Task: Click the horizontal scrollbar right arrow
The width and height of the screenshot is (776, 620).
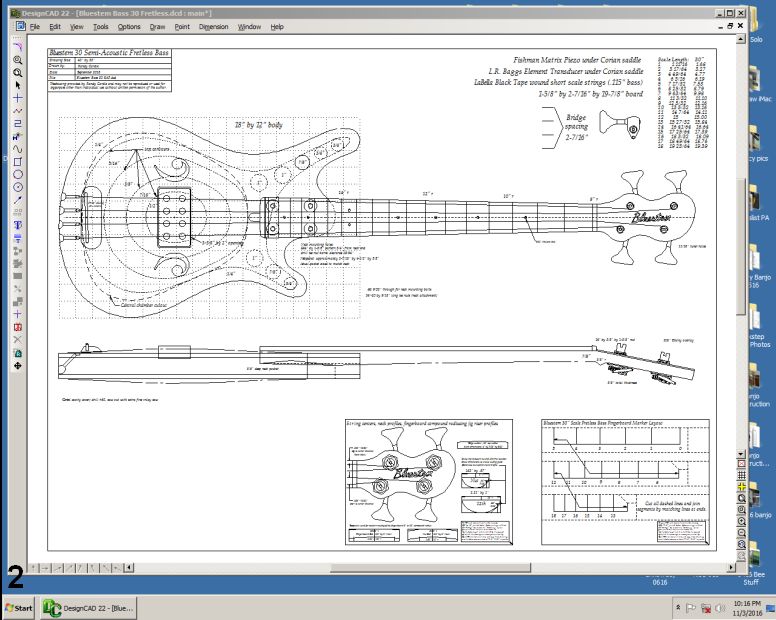Action: click(731, 568)
